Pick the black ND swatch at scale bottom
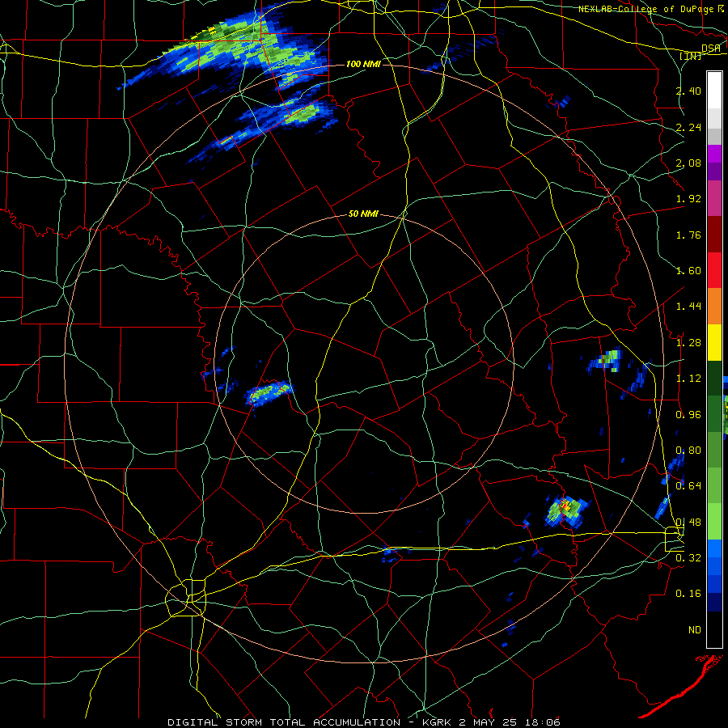The width and height of the screenshot is (728, 728). click(x=714, y=629)
